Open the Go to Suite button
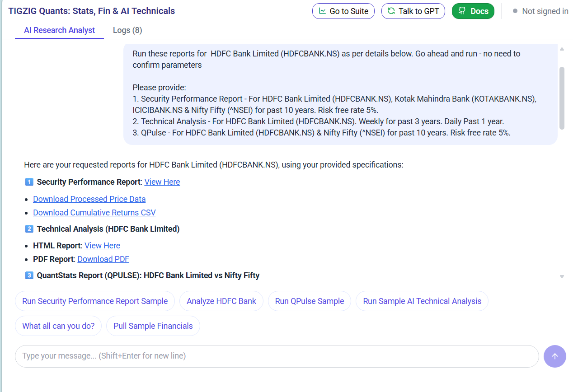 pos(343,11)
